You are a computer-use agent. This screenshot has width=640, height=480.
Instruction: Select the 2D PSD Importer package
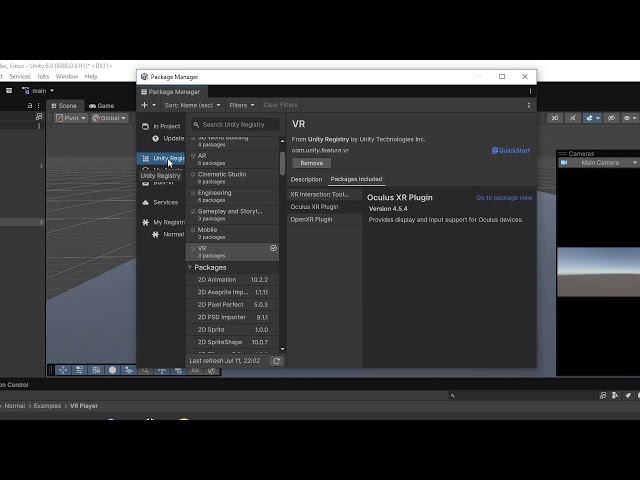pyautogui.click(x=232, y=317)
